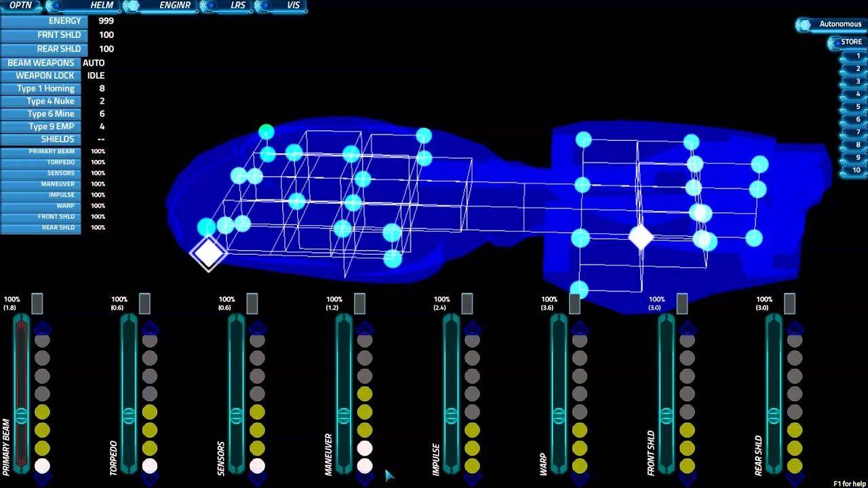
Task: Remove coolant with Primary Beam down arrow
Action: (x=42, y=480)
